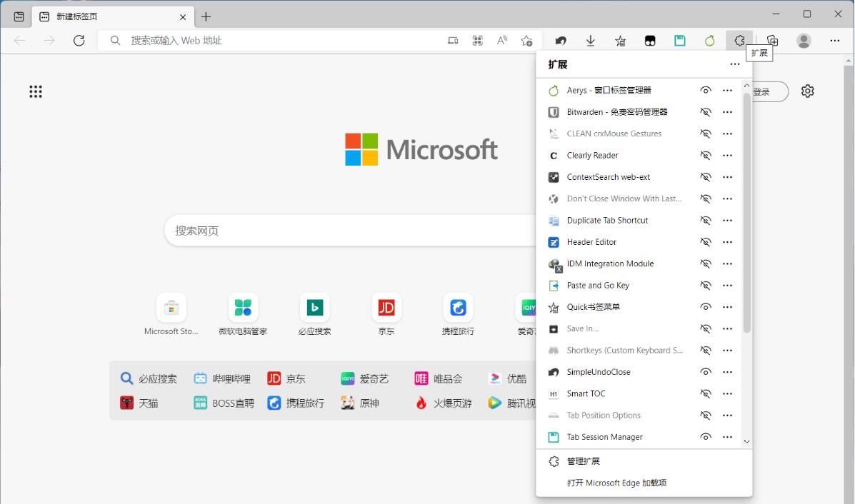Click the extensions list scrollbar thumb
Image resolution: width=855 pixels, height=504 pixels.
[746, 213]
